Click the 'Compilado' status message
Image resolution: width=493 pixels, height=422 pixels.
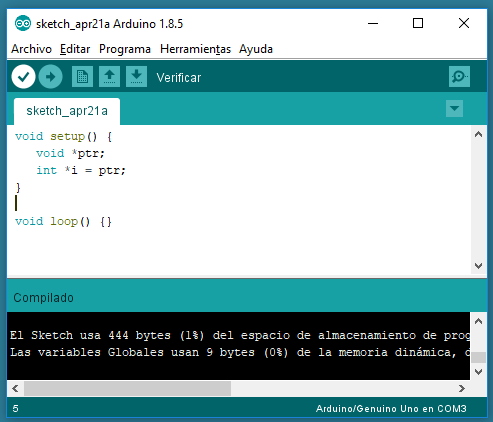pyautogui.click(x=43, y=298)
